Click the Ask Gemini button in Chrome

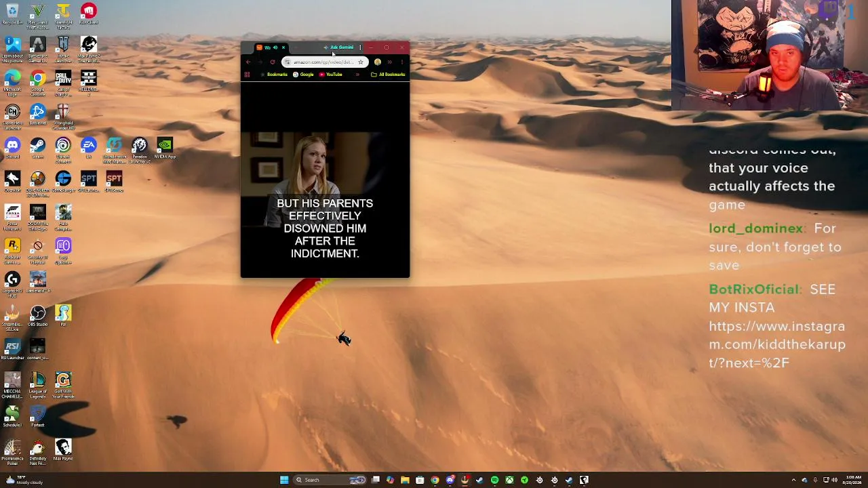click(338, 47)
